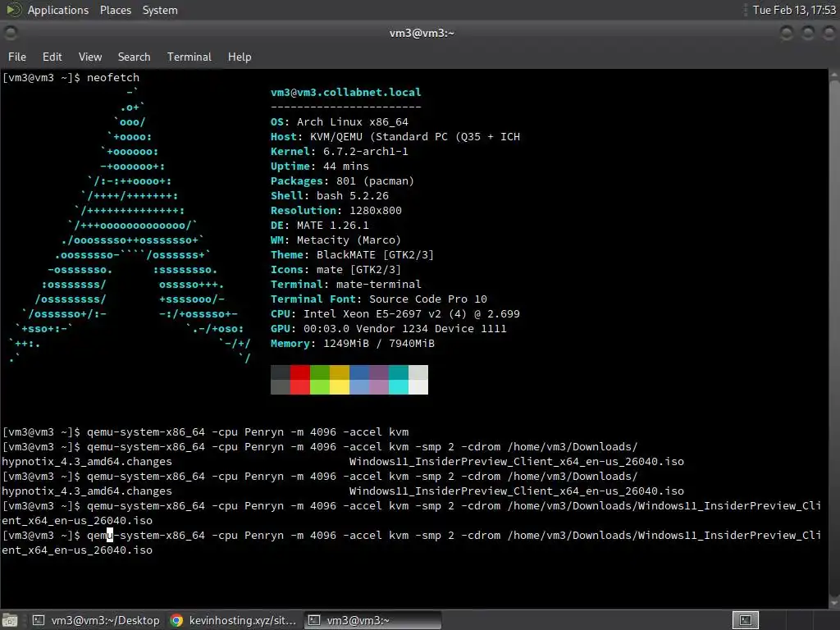Switch to vm3@vm3:~/Desktop taskbar window
The height and width of the screenshot is (630, 840).
[97, 620]
